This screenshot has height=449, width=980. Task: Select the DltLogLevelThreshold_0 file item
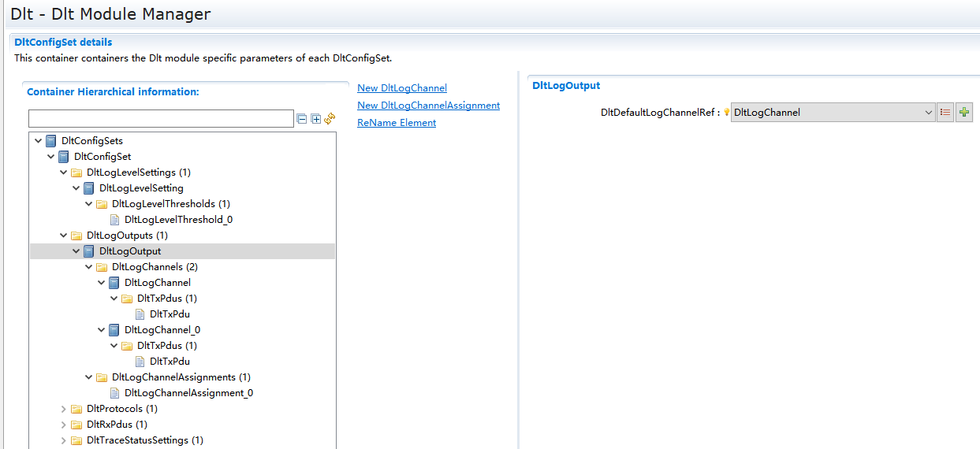pyautogui.click(x=178, y=220)
